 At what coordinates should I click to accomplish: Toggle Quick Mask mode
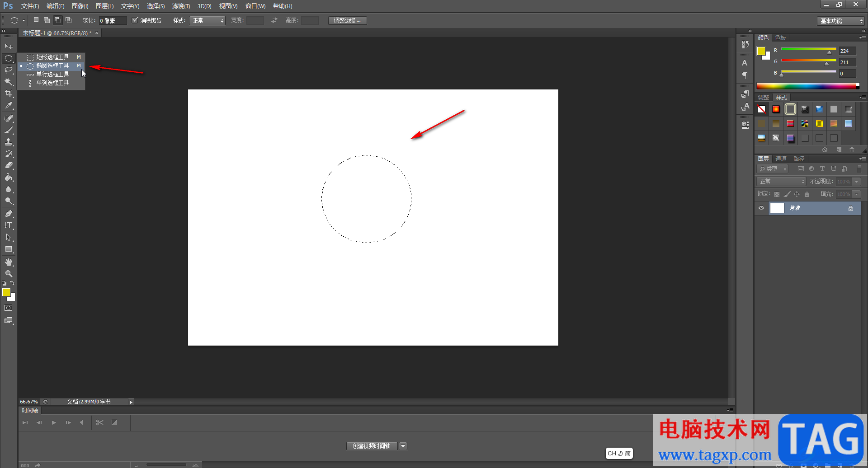click(x=9, y=308)
